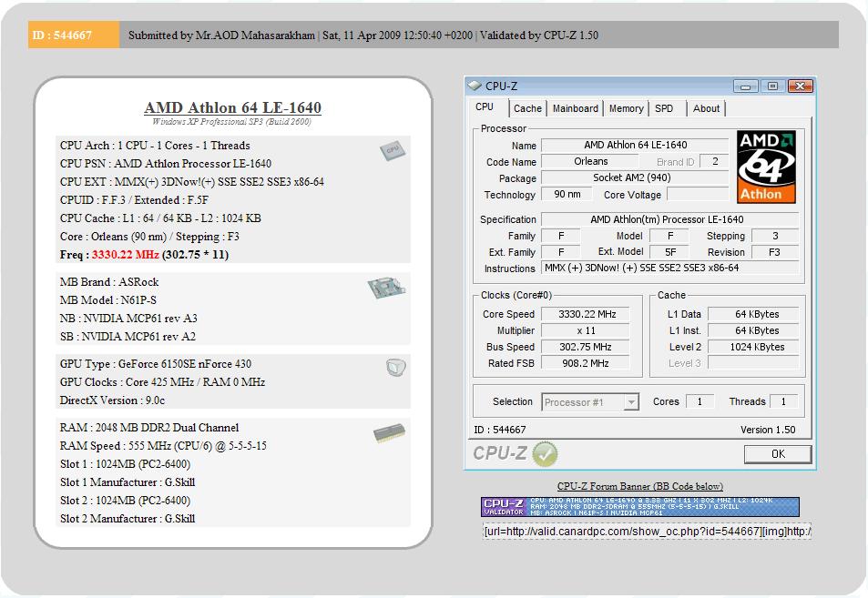Click the Slot 1 Manufacturer : G.Skill line

tap(128, 482)
